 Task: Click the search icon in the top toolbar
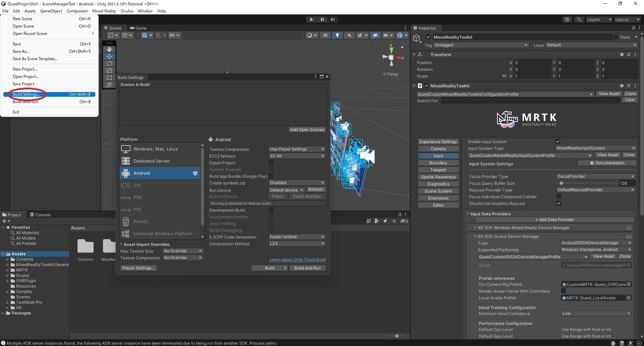pyautogui.click(x=579, y=19)
